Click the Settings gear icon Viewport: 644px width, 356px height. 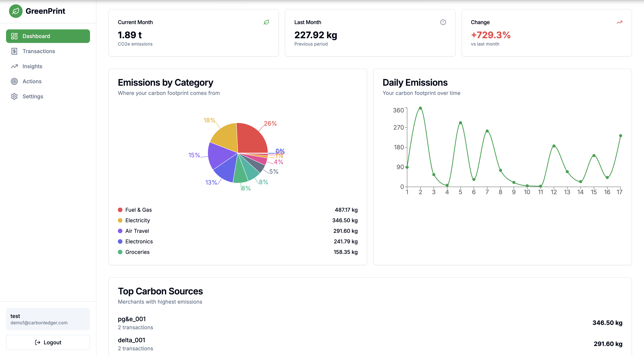pyautogui.click(x=14, y=96)
